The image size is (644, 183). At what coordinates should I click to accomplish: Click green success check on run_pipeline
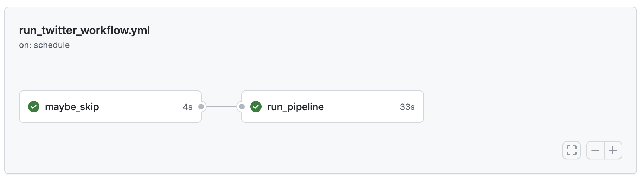tap(256, 107)
